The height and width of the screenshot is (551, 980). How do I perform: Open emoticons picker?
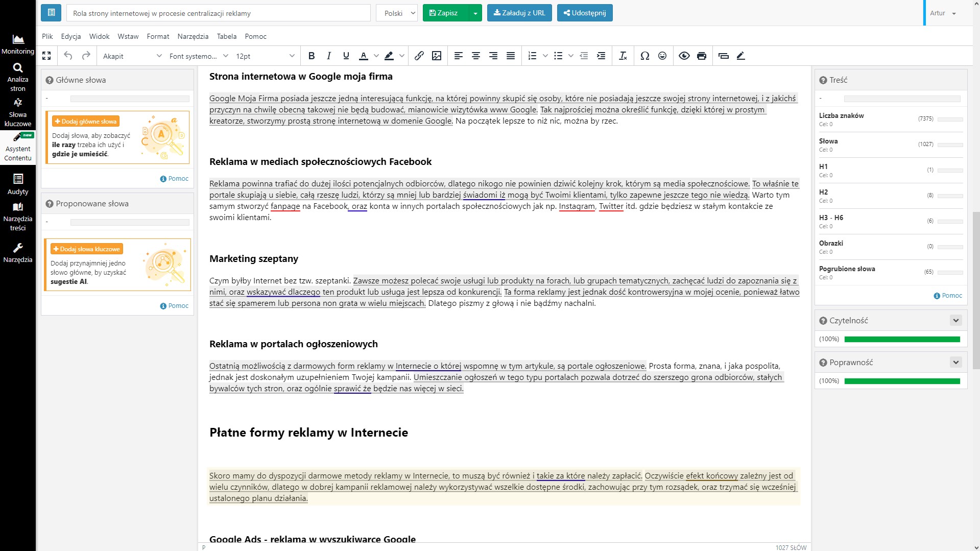click(662, 56)
